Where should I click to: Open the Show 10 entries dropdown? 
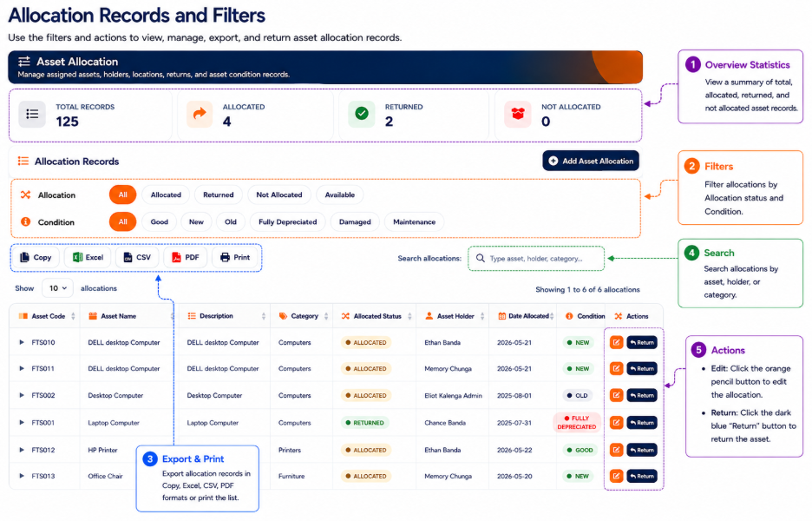point(57,288)
